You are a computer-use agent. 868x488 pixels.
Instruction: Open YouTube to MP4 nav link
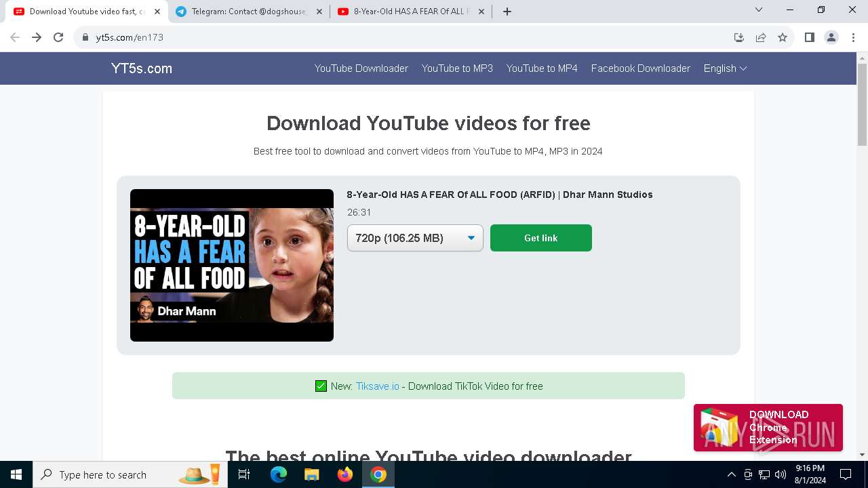542,68
